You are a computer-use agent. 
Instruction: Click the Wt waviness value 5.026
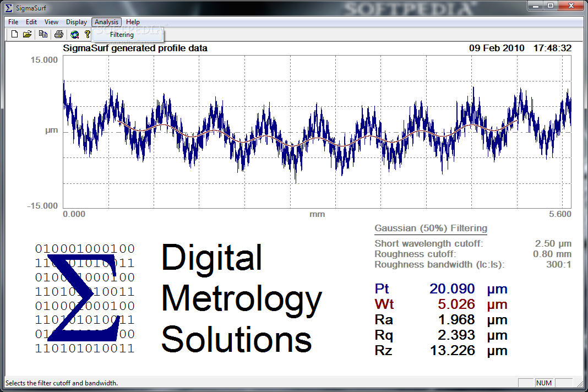tap(456, 304)
